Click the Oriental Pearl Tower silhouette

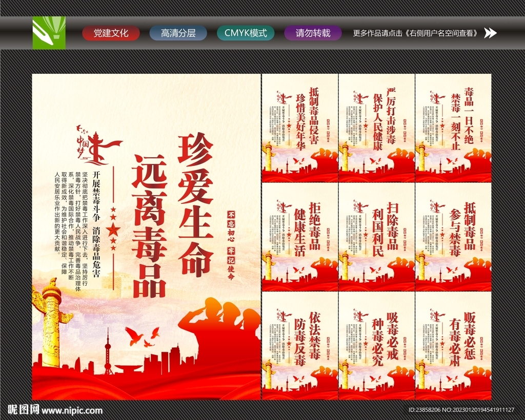108,351
